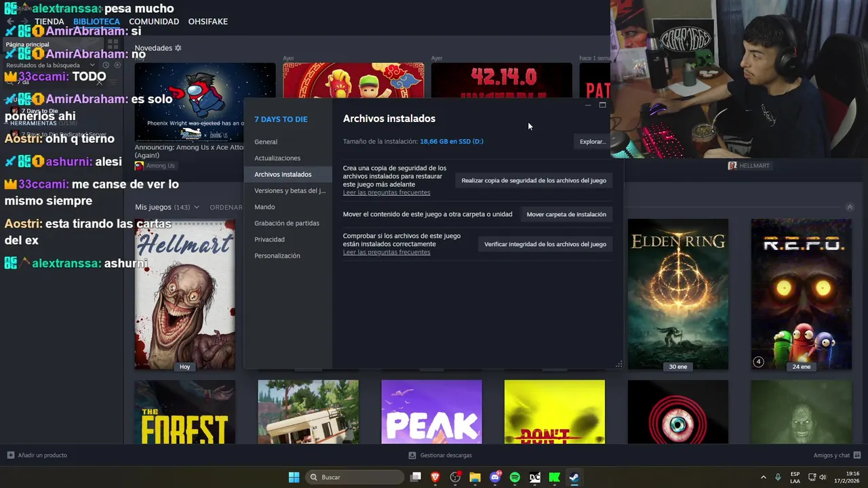
Task: Open the Hellmart game cover
Action: (x=184, y=294)
